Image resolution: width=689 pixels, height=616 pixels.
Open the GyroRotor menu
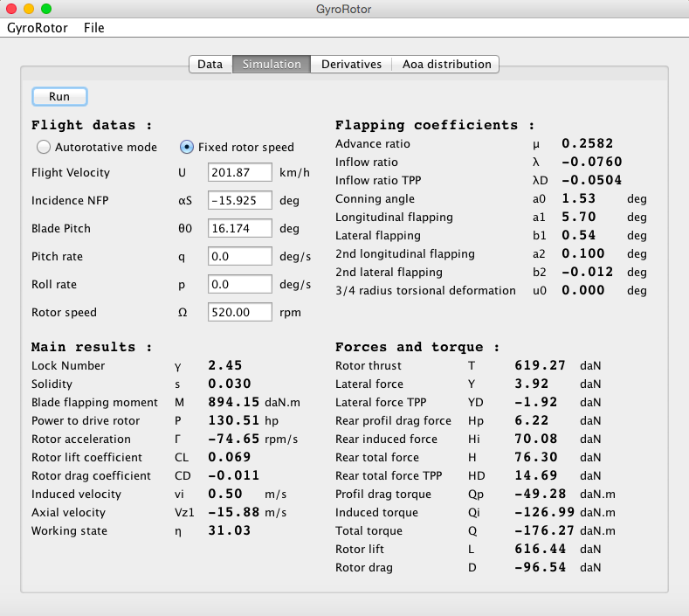pyautogui.click(x=38, y=28)
